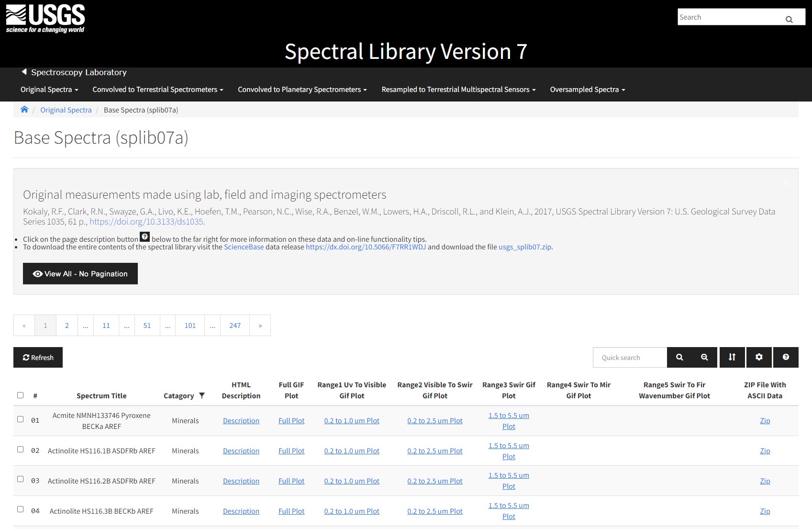The width and height of the screenshot is (812, 529).
Task: Tick checkbox for row 01 Acmite
Action: 20,419
